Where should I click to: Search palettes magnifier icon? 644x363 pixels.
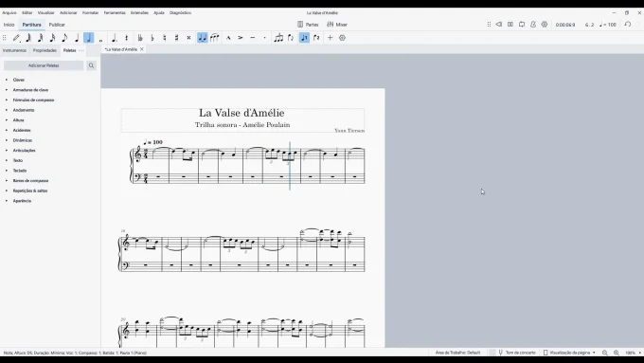point(91,65)
